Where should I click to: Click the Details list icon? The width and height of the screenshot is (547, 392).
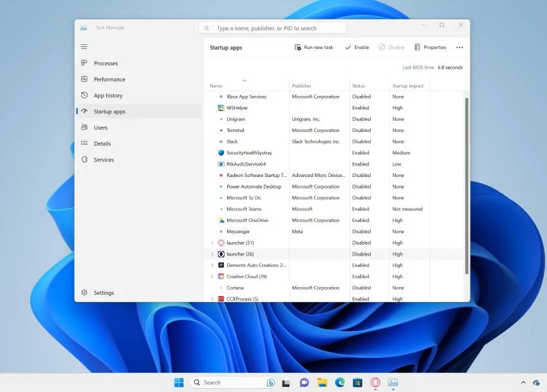84,144
